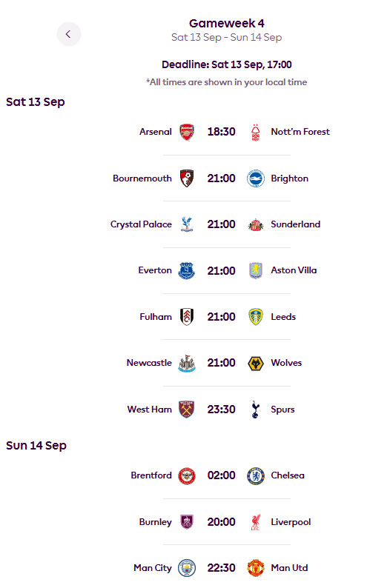Select the Spurs cockerel crest

coord(255,410)
